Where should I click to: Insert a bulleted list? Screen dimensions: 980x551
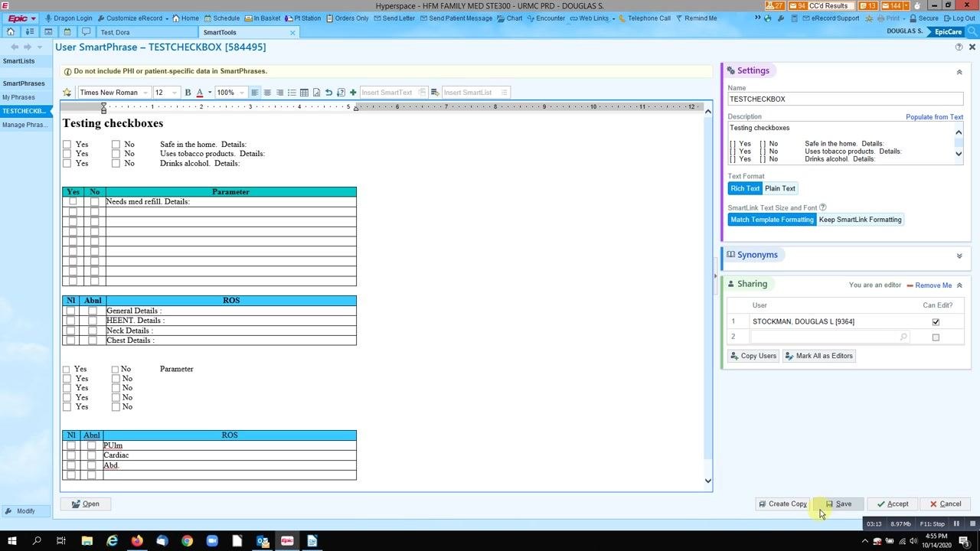[x=292, y=93]
